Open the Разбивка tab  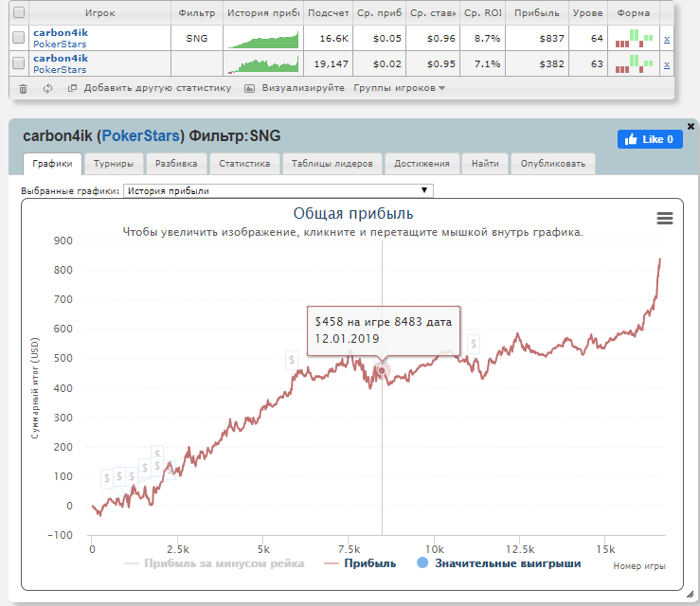click(176, 164)
